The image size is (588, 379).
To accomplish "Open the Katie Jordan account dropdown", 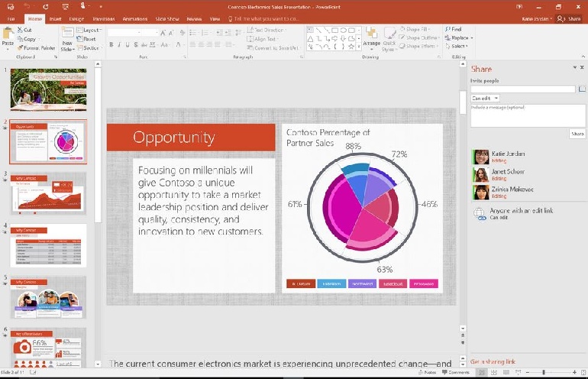I will pos(537,18).
